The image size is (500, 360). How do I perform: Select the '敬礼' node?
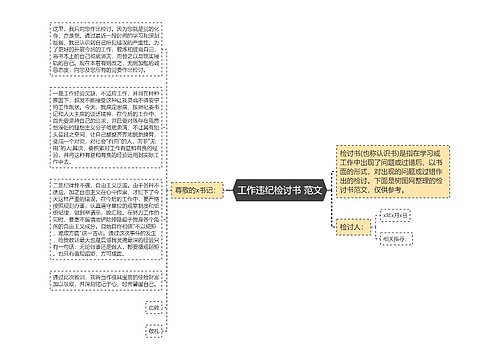[154, 331]
